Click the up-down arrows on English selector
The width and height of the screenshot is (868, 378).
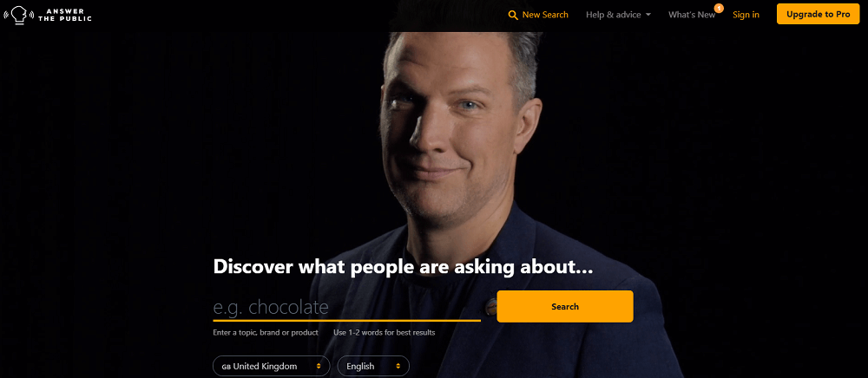[398, 367]
